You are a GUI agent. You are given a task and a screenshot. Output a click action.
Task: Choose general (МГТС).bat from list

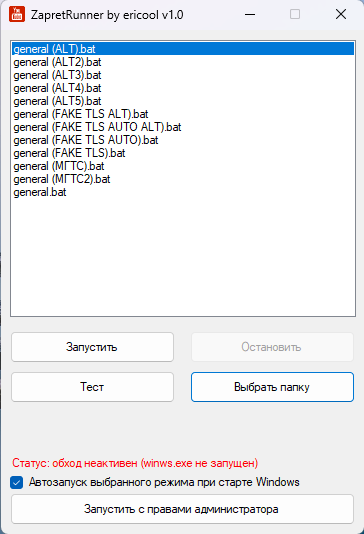pyautogui.click(x=183, y=166)
